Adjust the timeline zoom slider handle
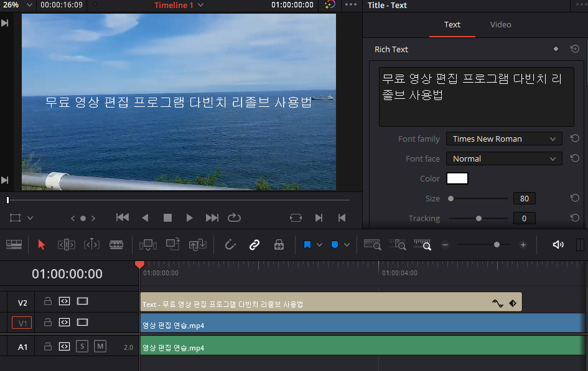The width and height of the screenshot is (588, 371). click(x=497, y=245)
